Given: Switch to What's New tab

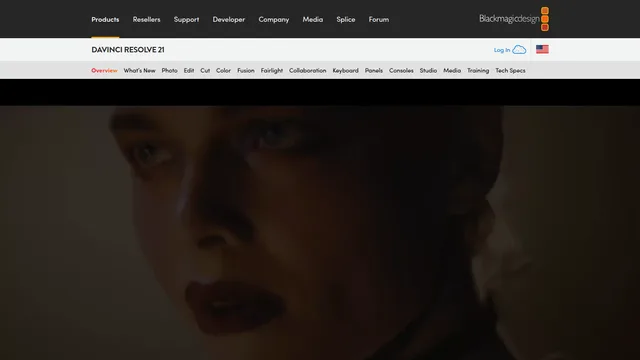Looking at the screenshot, I should 140,71.
